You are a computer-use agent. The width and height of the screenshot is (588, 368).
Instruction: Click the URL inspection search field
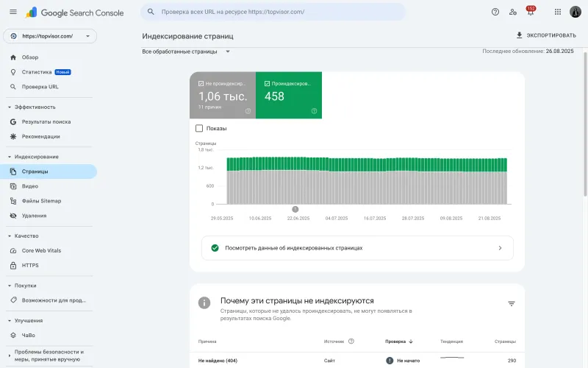[273, 12]
